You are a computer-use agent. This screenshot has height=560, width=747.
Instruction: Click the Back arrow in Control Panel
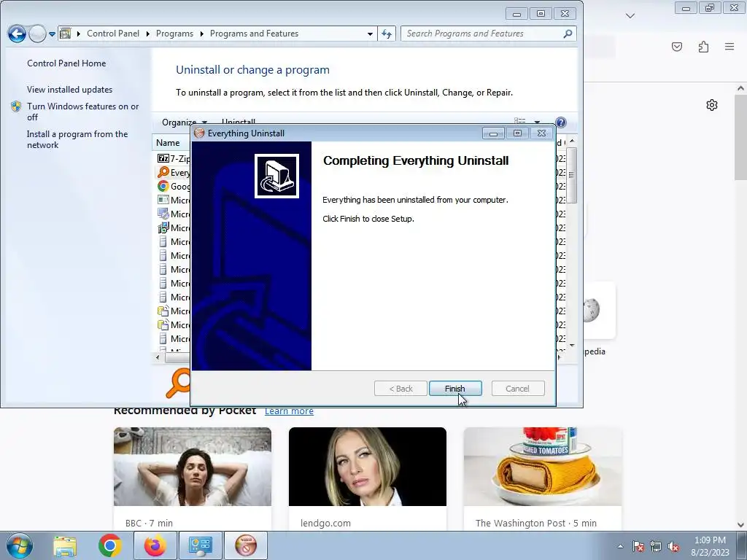17,34
